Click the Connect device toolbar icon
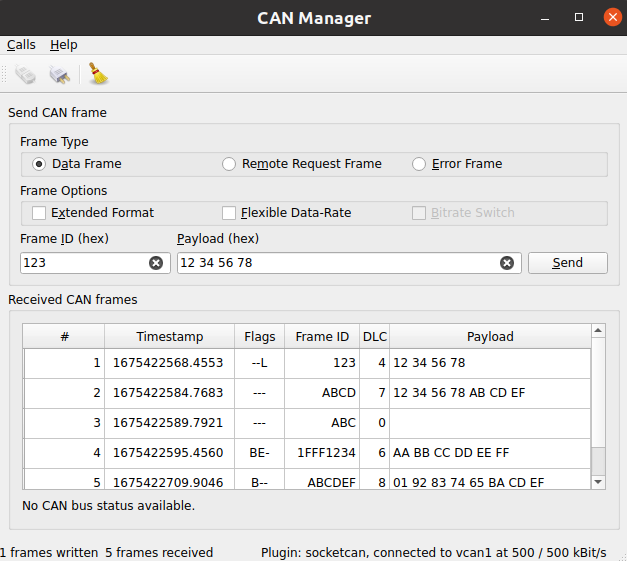The image size is (627, 561). (26, 75)
